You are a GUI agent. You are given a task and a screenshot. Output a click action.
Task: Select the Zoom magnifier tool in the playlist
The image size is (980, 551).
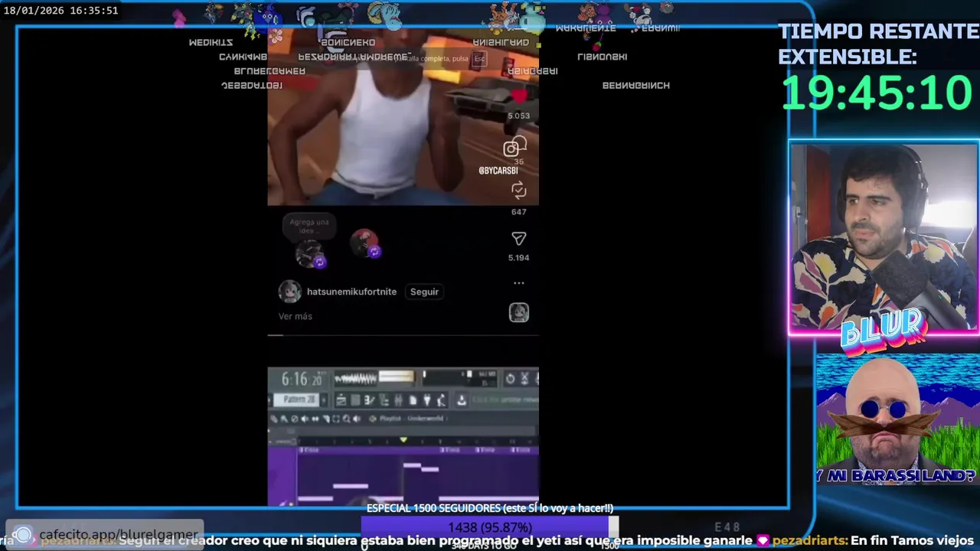pos(346,419)
